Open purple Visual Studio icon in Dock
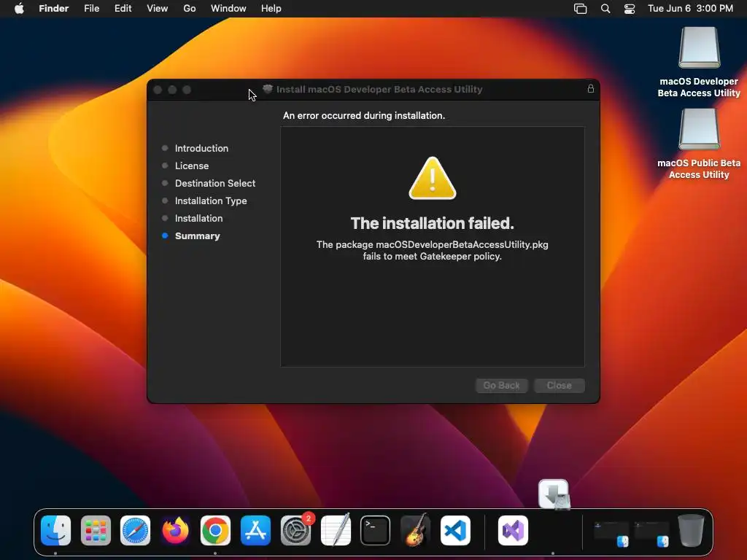The width and height of the screenshot is (747, 560). coord(513,530)
